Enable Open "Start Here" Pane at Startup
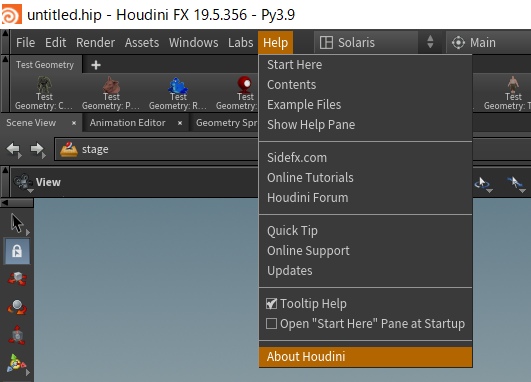The height and width of the screenshot is (382, 531). (x=271, y=324)
